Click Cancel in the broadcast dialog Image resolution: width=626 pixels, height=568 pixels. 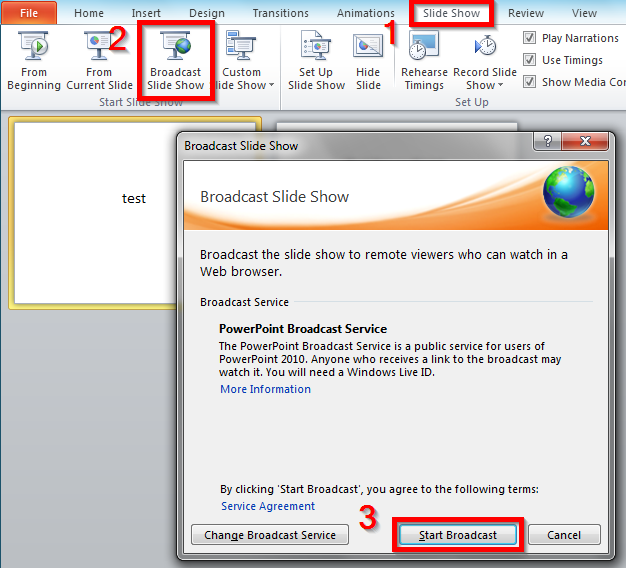[x=564, y=535]
